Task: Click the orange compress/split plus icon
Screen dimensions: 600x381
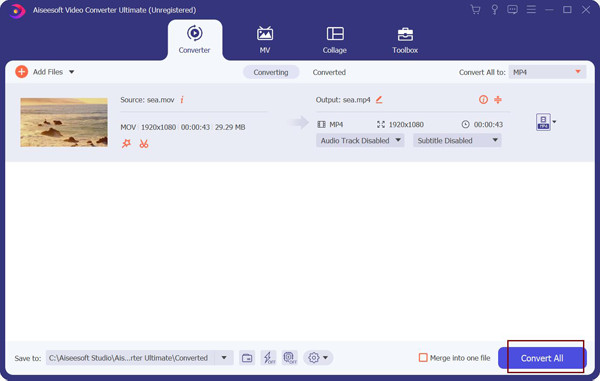Action: pos(498,100)
